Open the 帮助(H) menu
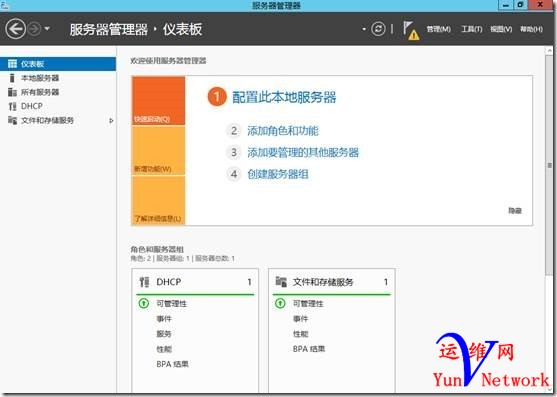557x397 pixels. [531, 29]
